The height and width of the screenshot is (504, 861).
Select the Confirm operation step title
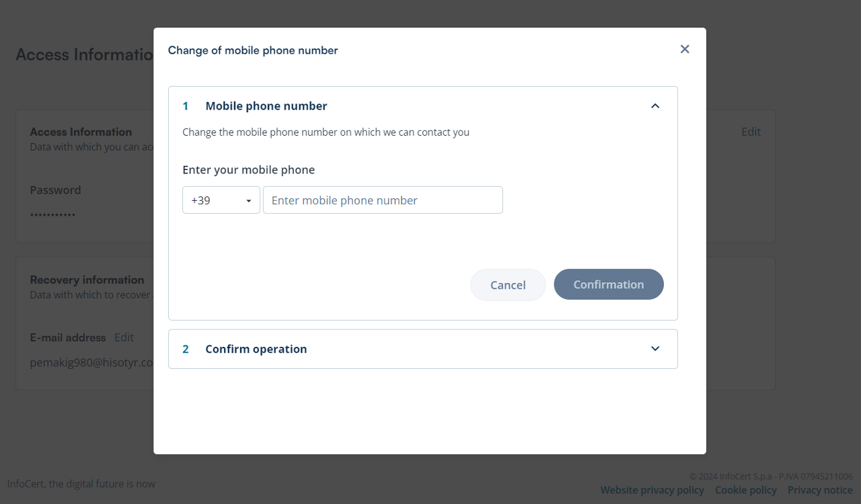pyautogui.click(x=256, y=349)
